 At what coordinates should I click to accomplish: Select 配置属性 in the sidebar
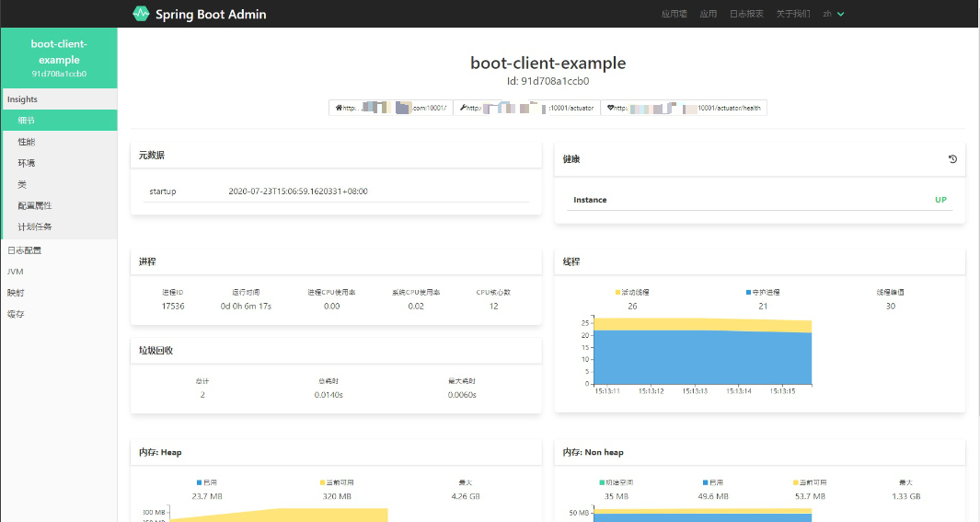click(x=60, y=205)
